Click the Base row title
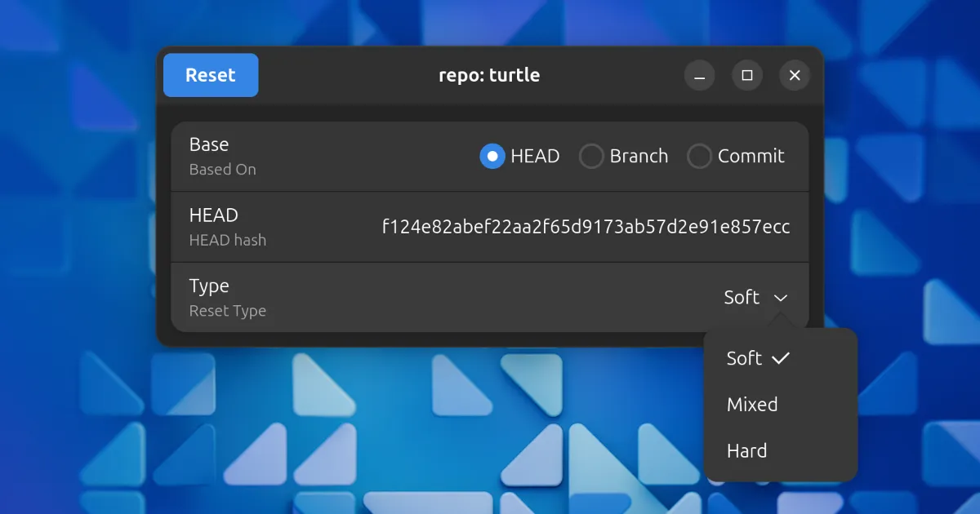980x514 pixels. [209, 144]
